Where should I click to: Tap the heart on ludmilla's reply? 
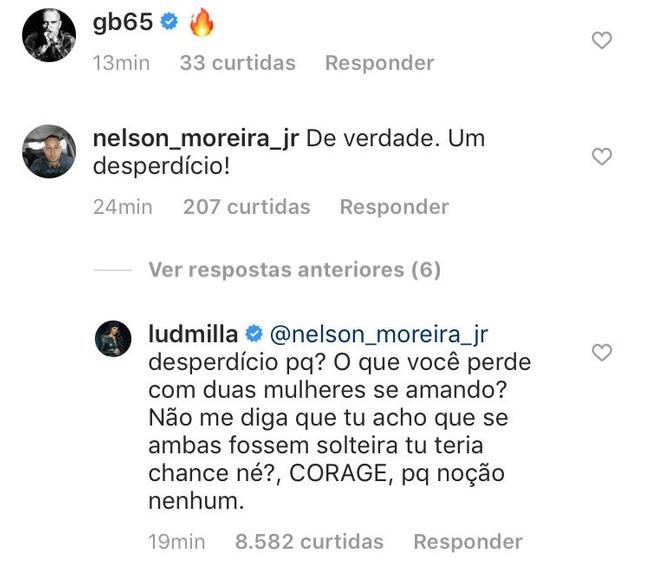point(602,353)
